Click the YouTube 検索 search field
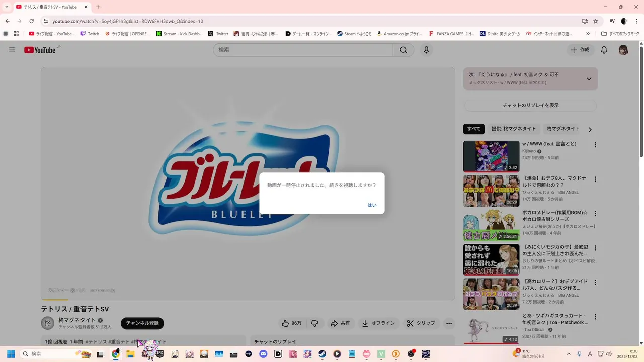The height and width of the screenshot is (362, 644). (303, 50)
